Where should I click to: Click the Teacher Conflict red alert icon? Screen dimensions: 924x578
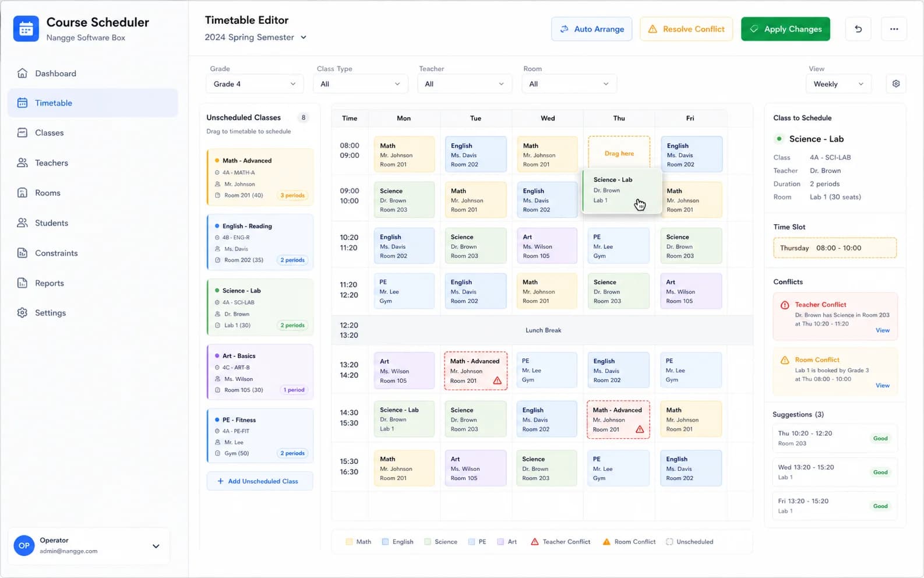pyautogui.click(x=785, y=305)
